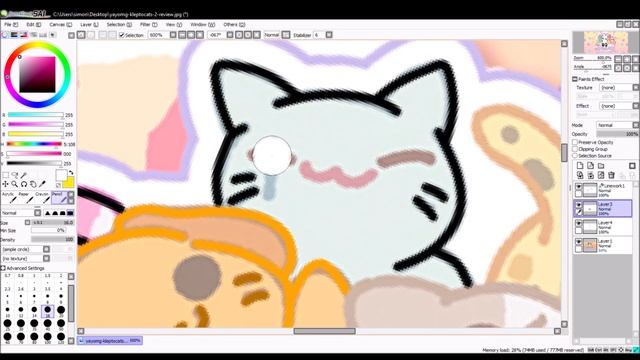Open the Texture dropdown

[x=619, y=88]
